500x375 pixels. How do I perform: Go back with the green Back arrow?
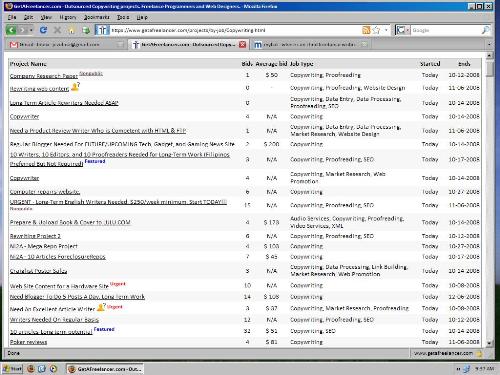[x=11, y=30]
